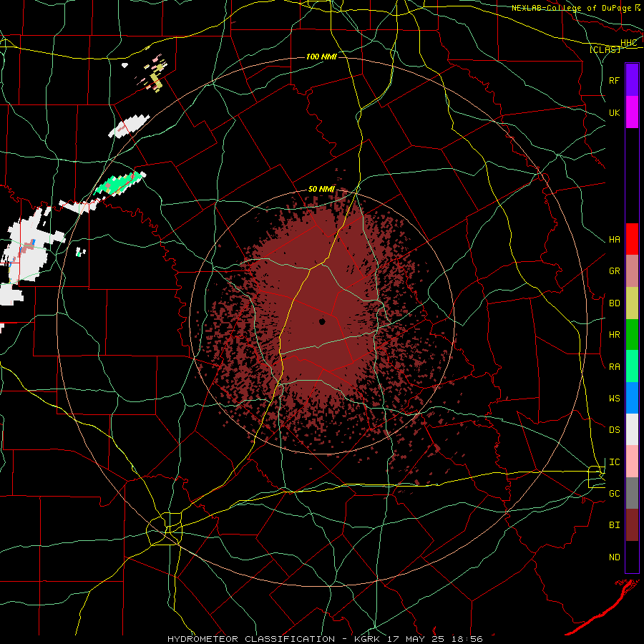644x644 pixels.
Task: Click the IC legend label
Action: [x=614, y=462]
